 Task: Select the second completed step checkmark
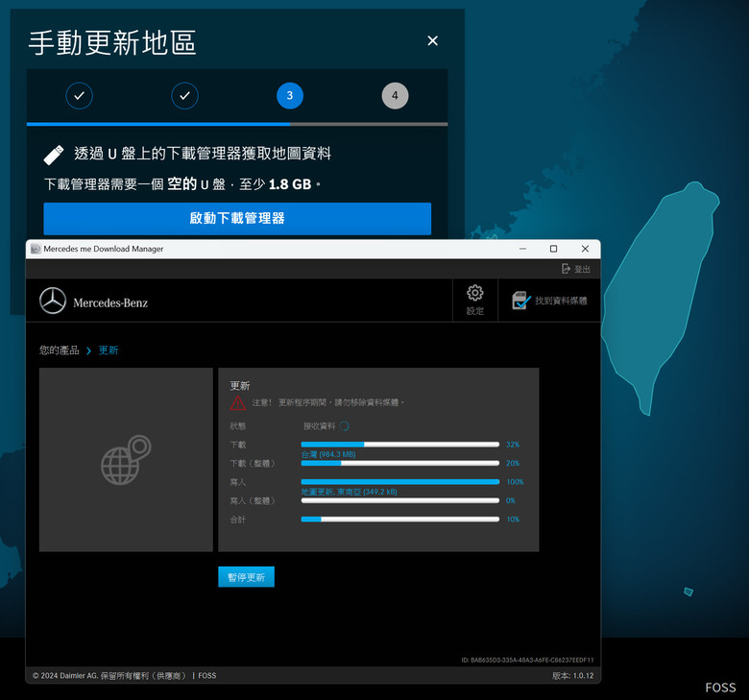tap(185, 96)
